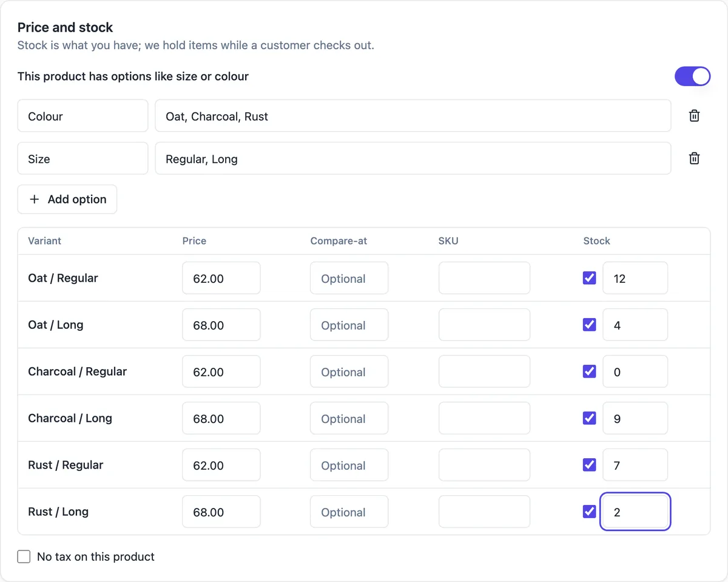Click the Compare-at column header
The width and height of the screenshot is (728, 582).
click(x=339, y=241)
